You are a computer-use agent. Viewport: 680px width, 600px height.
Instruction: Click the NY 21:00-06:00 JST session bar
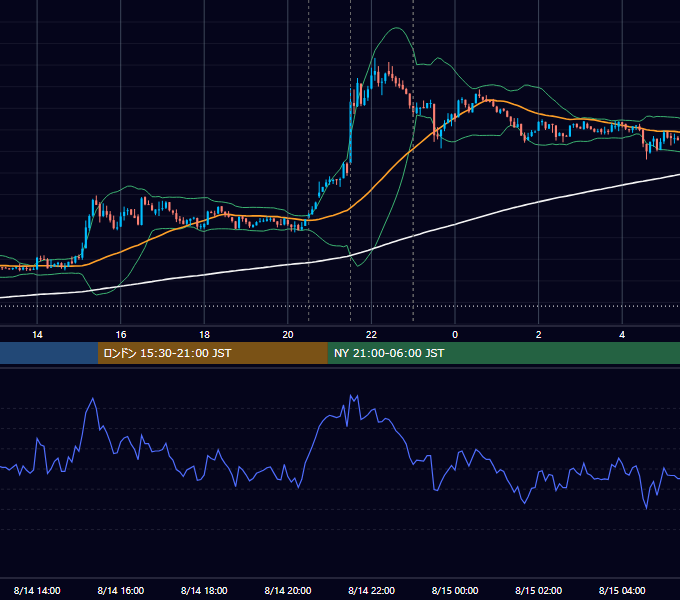[x=503, y=353]
